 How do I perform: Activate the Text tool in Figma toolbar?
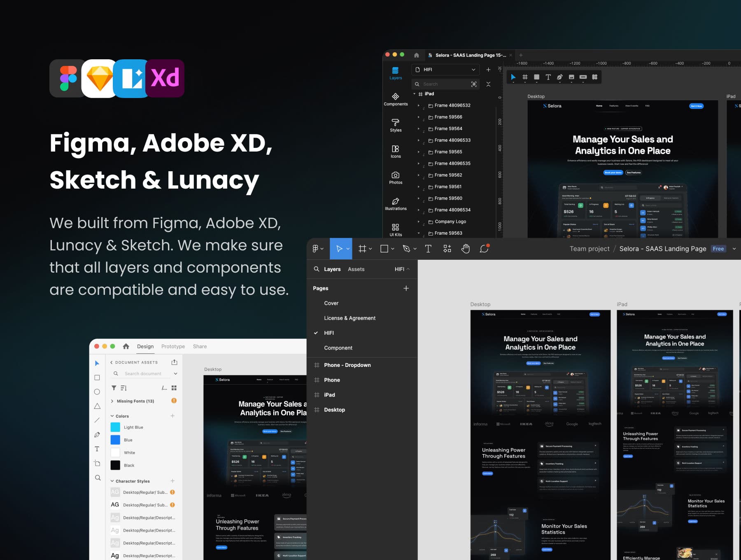pyautogui.click(x=428, y=249)
